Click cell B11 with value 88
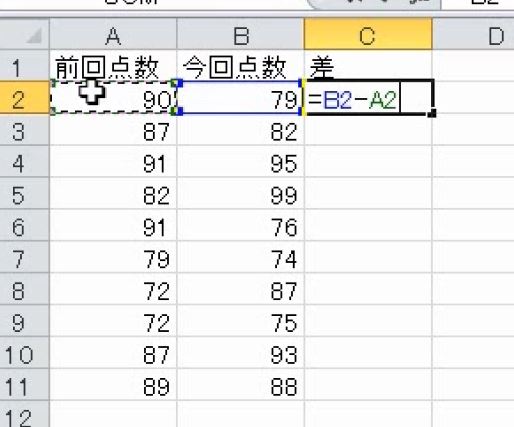Image resolution: width=514 pixels, height=427 pixels. tap(241, 385)
